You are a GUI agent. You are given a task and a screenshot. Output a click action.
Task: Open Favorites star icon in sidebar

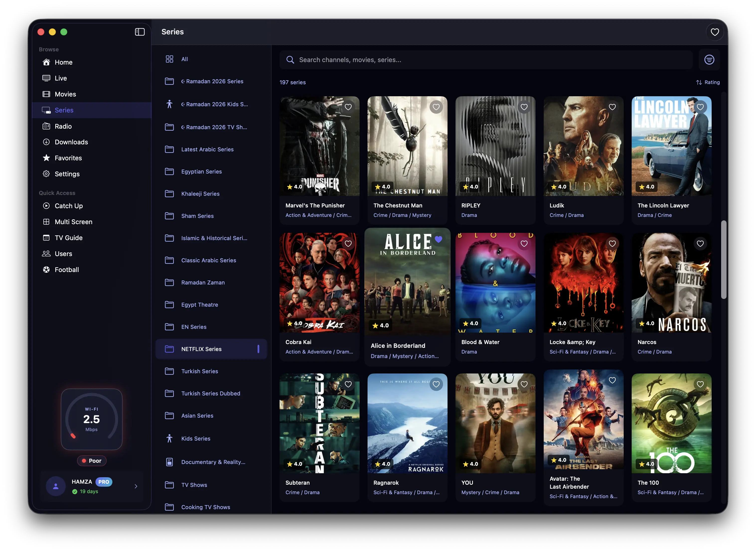(46, 158)
